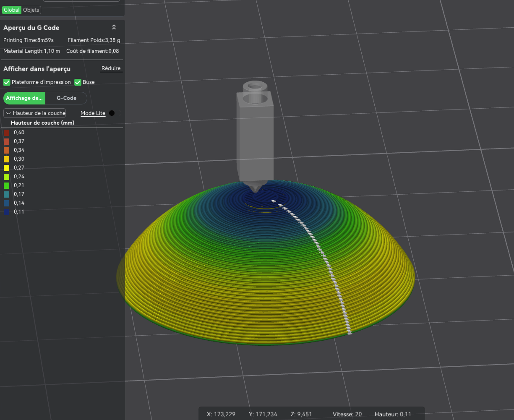
Task: Click the 0,30 orange-yellow legend swatch
Action: (x=7, y=159)
